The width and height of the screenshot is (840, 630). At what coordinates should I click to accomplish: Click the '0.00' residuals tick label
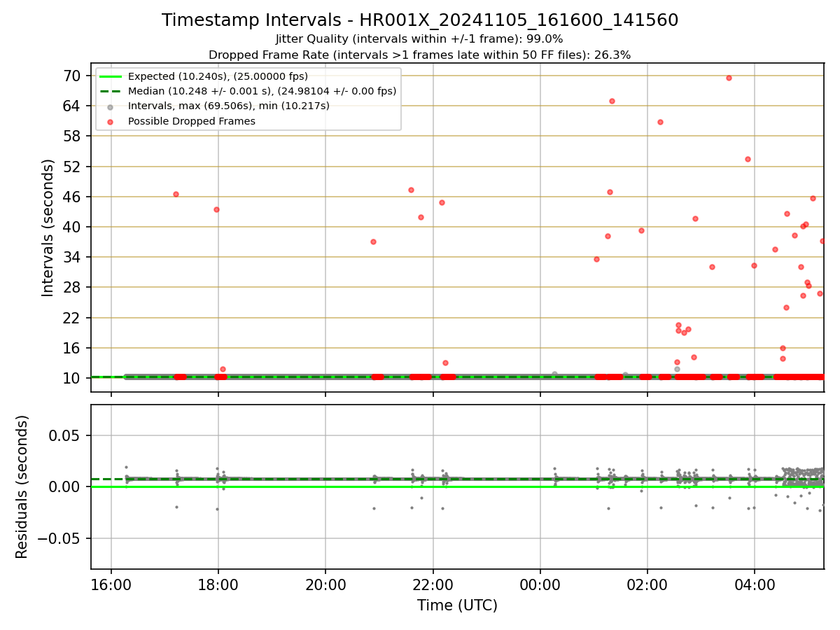pyautogui.click(x=66, y=486)
